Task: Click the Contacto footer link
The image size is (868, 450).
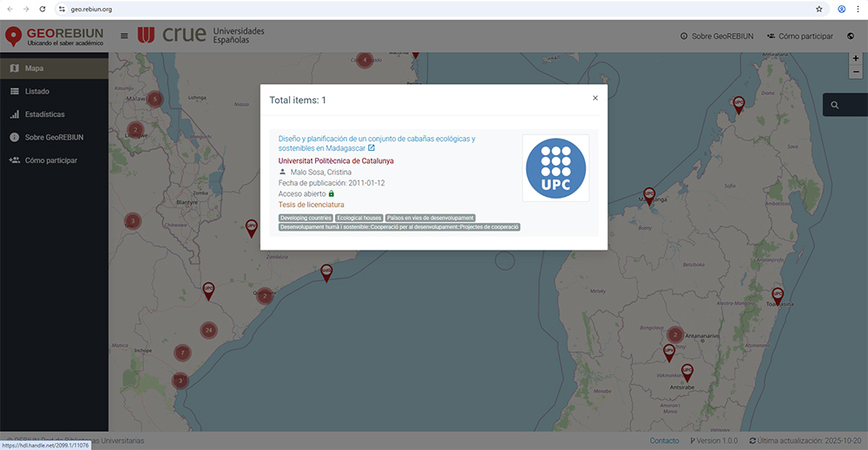Action: click(664, 440)
